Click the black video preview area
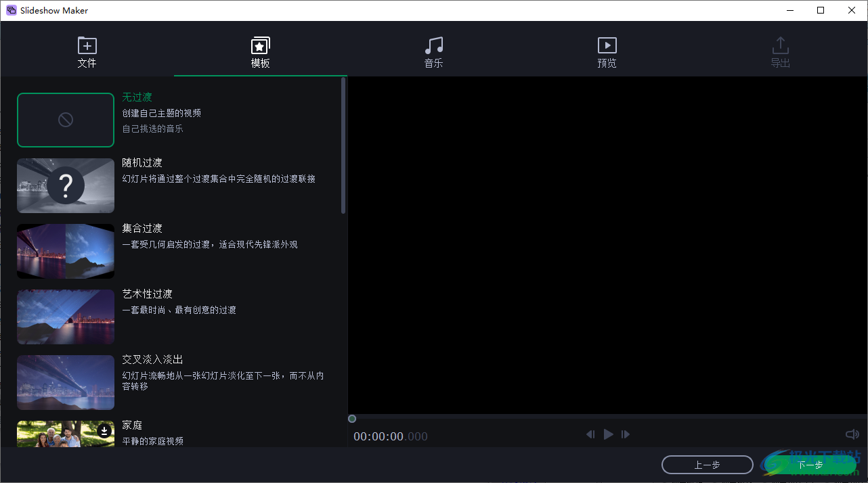Screen dimensions: 868x483 point(607,245)
